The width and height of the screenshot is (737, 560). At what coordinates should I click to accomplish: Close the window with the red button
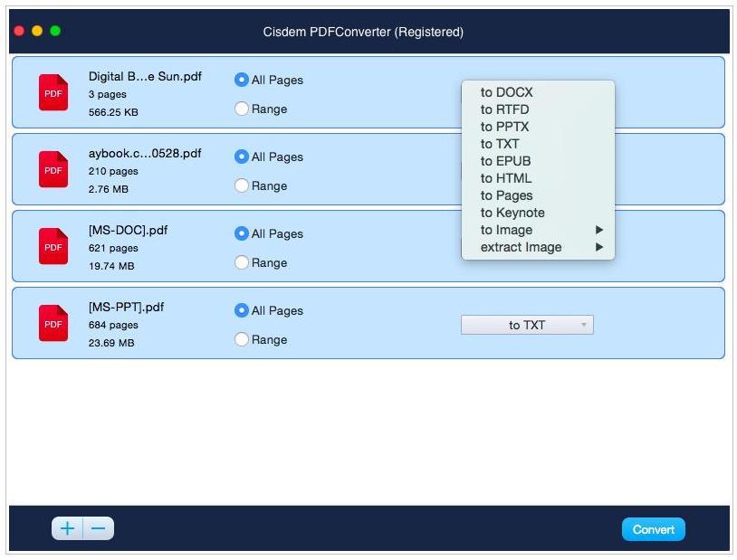[x=19, y=31]
